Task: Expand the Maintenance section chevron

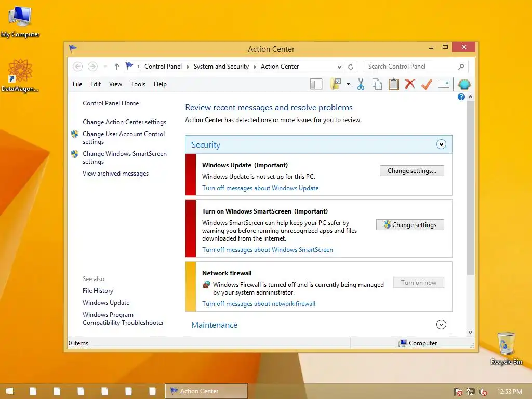Action: [441, 324]
